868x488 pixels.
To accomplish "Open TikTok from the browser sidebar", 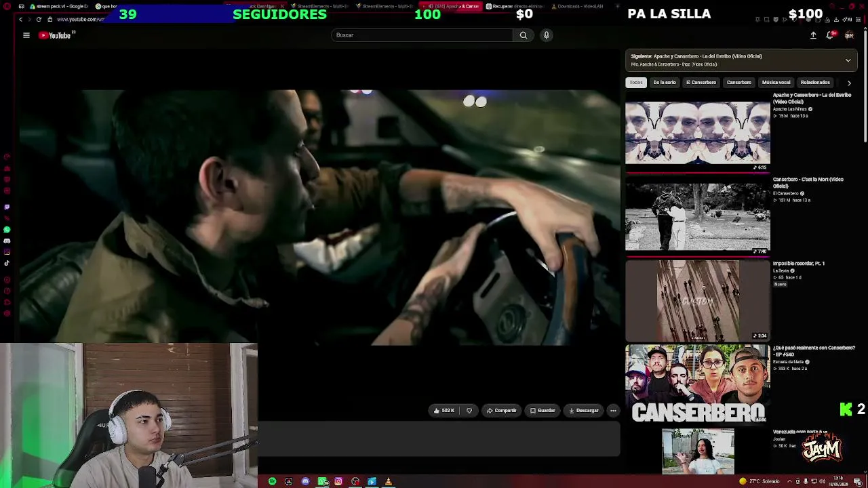I will [x=7, y=263].
